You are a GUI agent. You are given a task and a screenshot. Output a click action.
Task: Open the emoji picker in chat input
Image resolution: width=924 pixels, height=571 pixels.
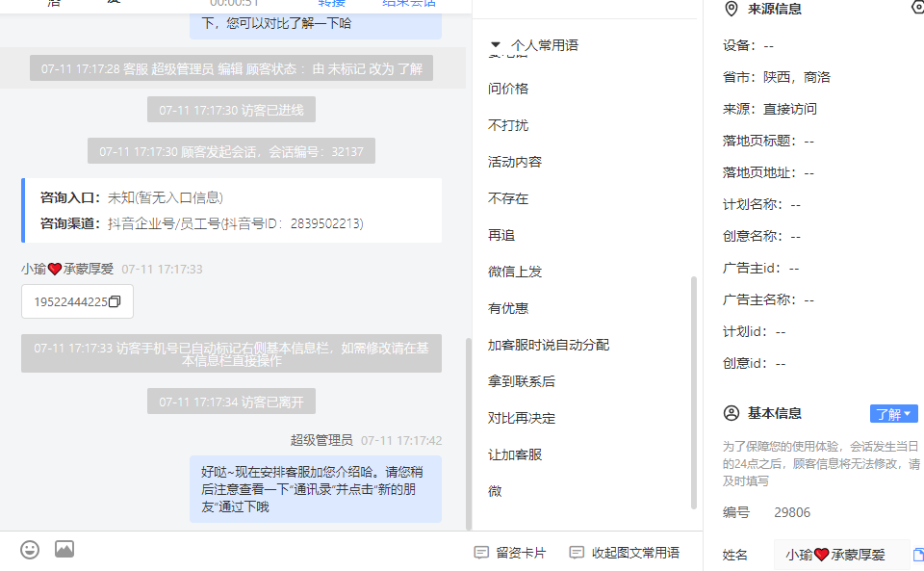coord(30,550)
